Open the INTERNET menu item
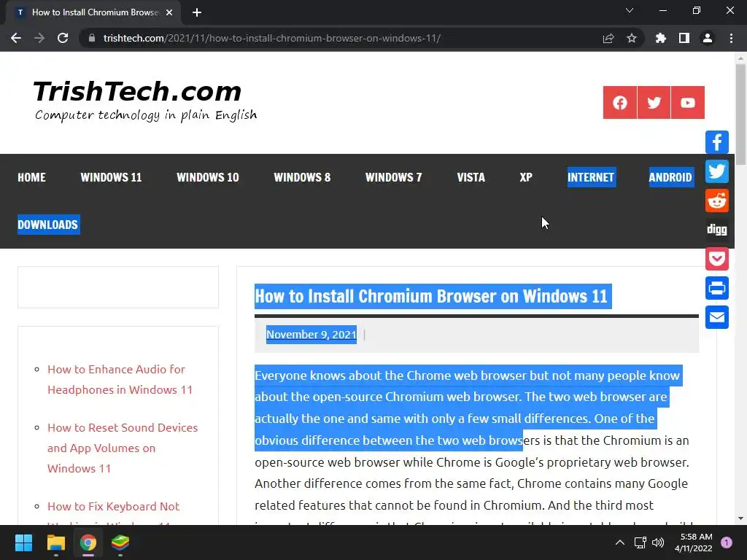The image size is (747, 560). tap(591, 177)
